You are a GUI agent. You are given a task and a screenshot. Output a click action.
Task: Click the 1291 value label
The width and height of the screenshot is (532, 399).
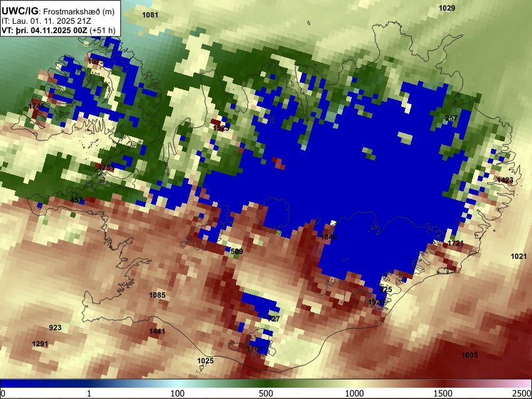coord(40,344)
